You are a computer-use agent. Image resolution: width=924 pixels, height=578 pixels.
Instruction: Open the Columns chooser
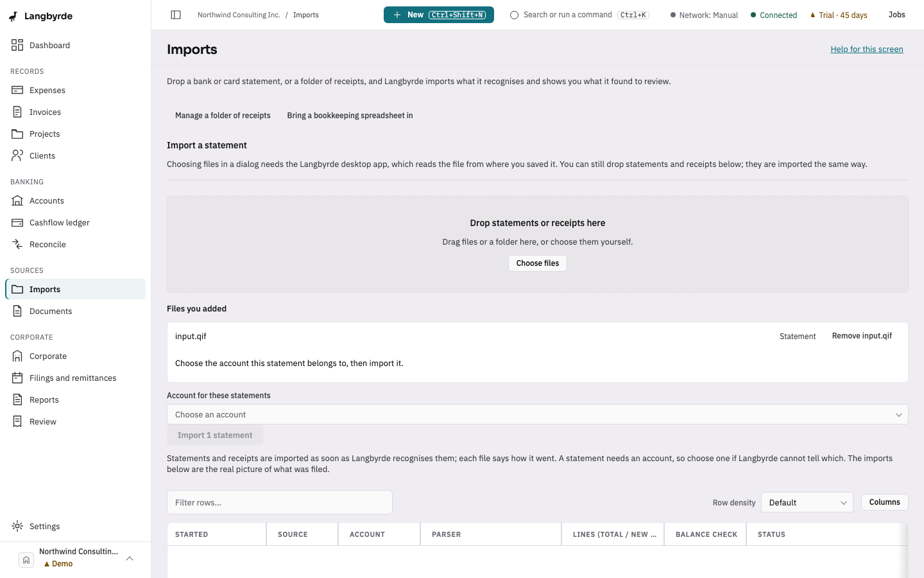point(884,502)
